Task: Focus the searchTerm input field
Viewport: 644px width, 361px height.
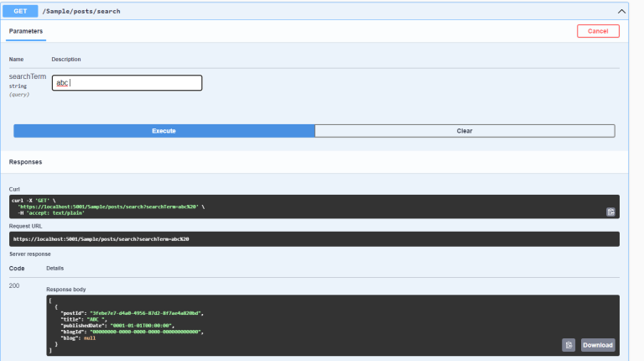Action: click(x=127, y=83)
